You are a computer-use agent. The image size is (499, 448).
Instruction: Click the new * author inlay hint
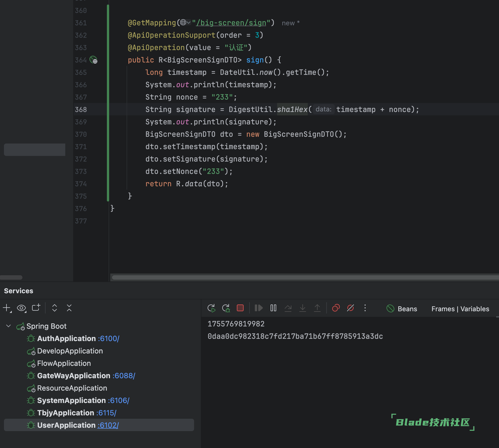(x=291, y=23)
